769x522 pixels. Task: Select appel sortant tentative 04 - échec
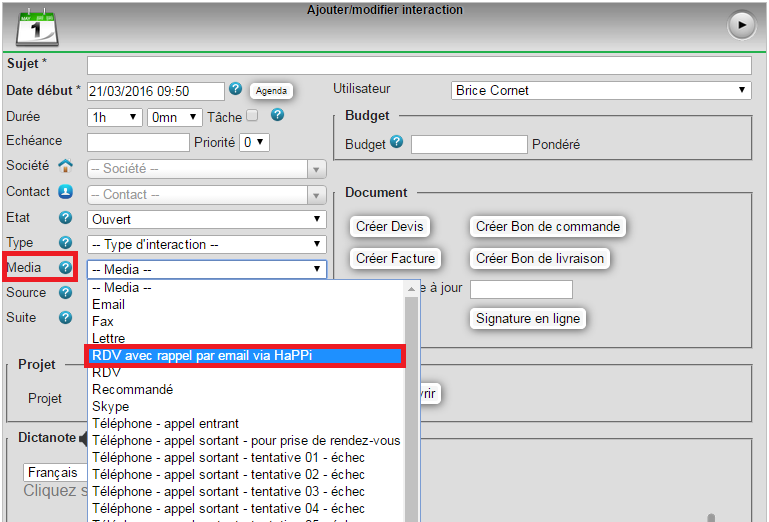point(246,508)
